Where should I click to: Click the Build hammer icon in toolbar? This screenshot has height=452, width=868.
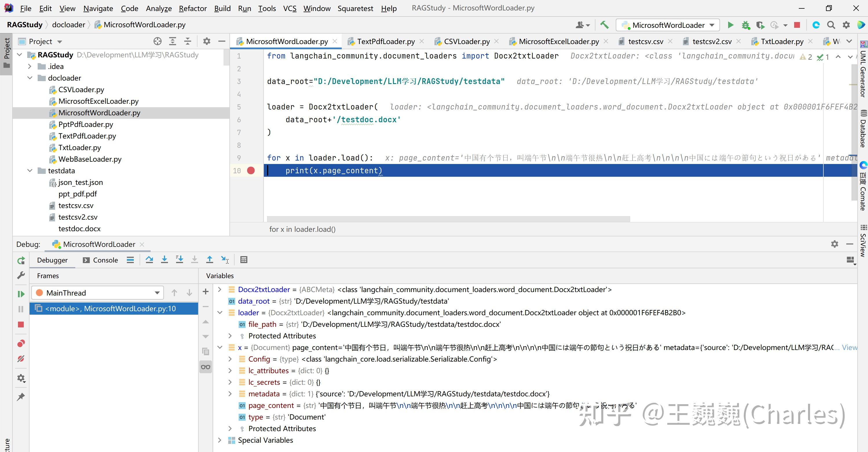tap(604, 25)
